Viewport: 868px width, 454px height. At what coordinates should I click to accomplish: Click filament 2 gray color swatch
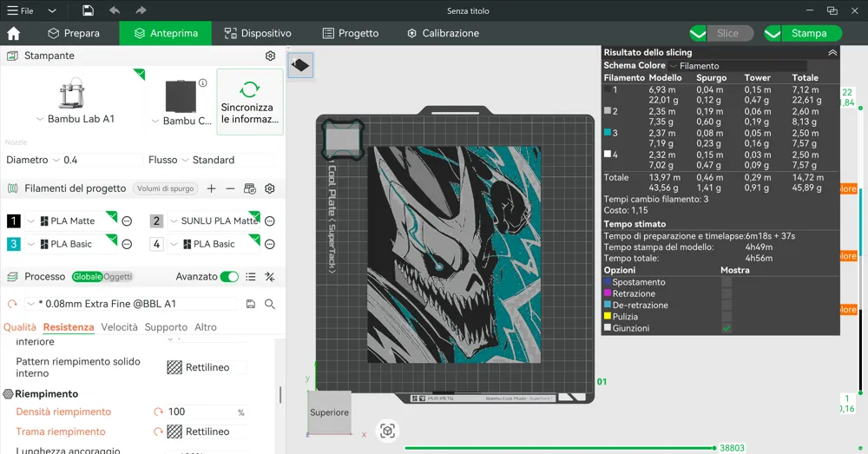click(156, 220)
